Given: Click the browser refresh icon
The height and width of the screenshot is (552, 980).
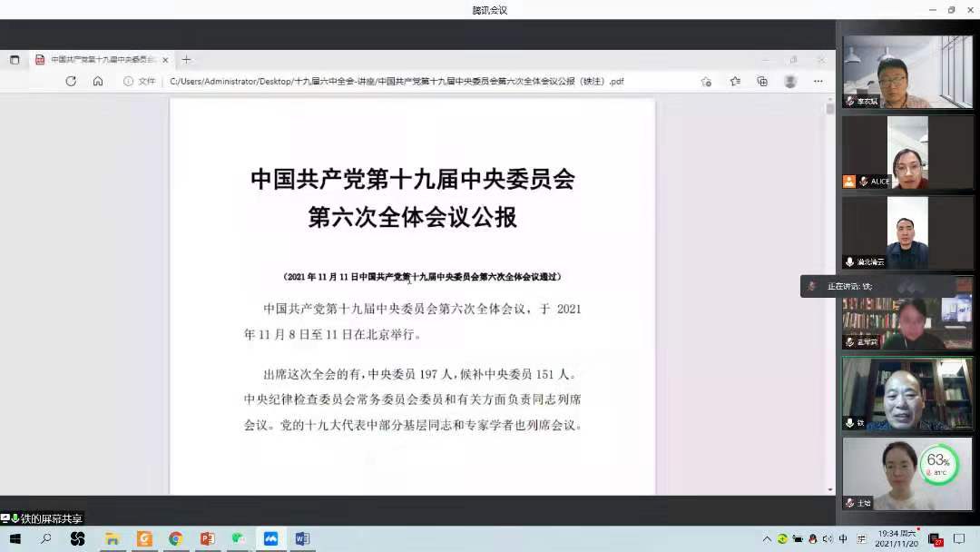Looking at the screenshot, I should tap(71, 81).
